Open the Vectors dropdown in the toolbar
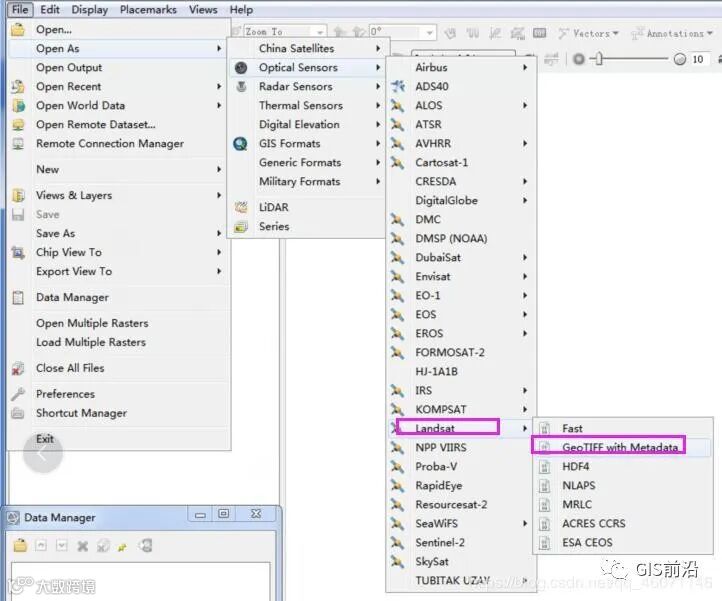 (x=588, y=33)
